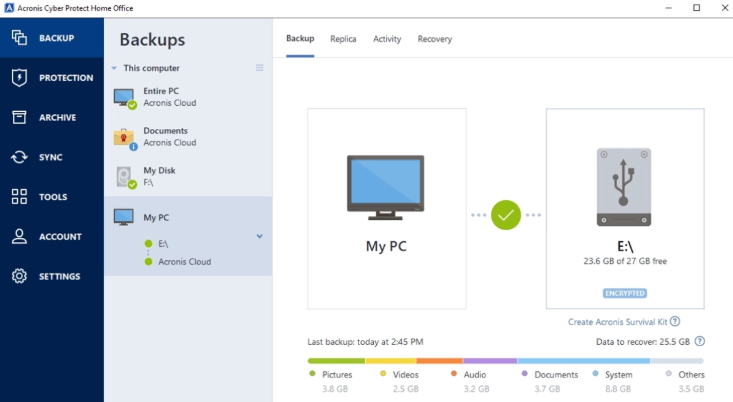733x402 pixels.
Task: Expand the My PC backup dropdown arrow
Action: (259, 237)
